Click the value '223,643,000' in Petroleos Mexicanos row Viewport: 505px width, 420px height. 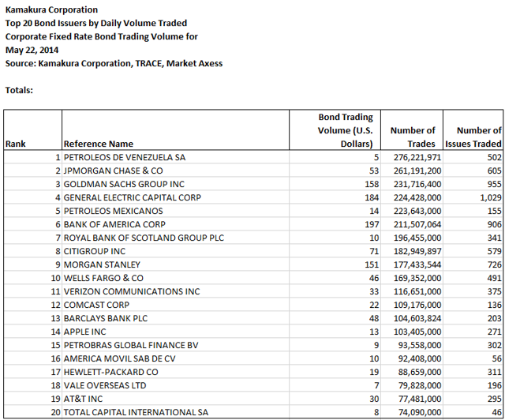(417, 211)
